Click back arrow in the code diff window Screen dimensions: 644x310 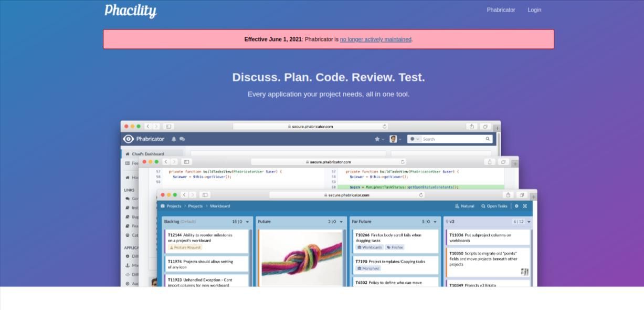166,162
